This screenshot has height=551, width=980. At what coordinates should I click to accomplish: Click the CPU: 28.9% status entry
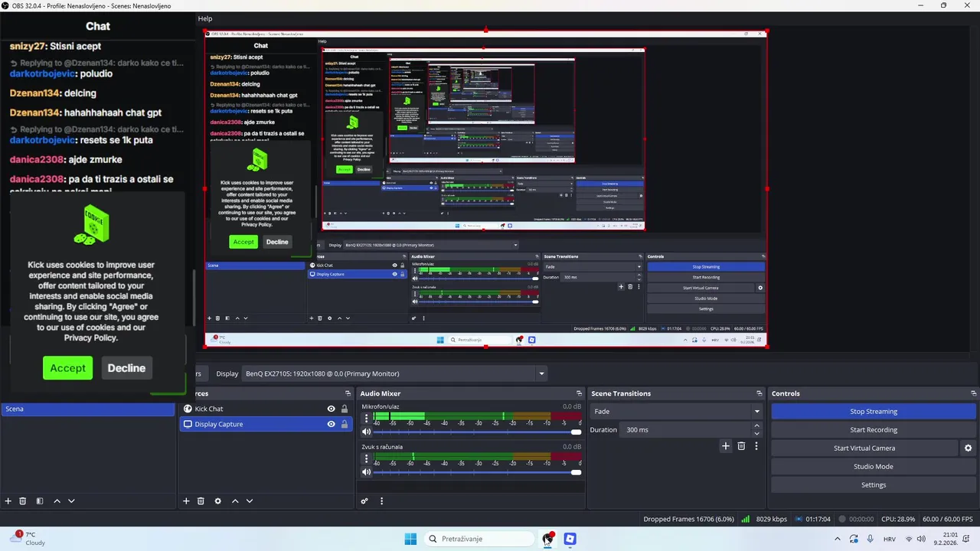(898, 519)
